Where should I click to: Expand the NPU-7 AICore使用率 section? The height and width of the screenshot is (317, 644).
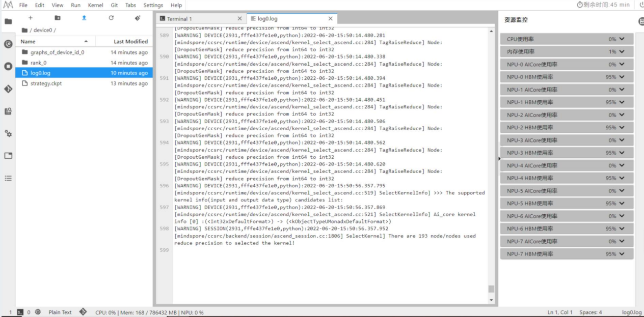click(x=622, y=241)
